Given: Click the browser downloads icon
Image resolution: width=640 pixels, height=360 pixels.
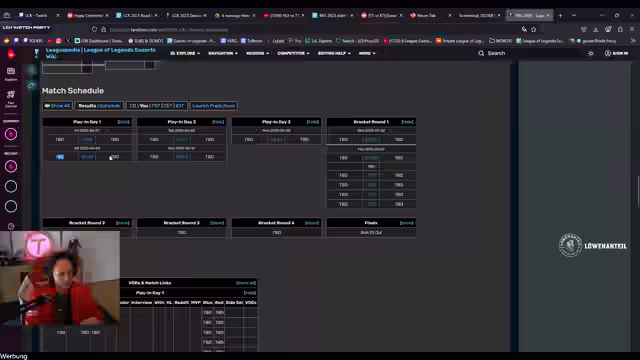Looking at the screenshot, I should tap(596, 29).
